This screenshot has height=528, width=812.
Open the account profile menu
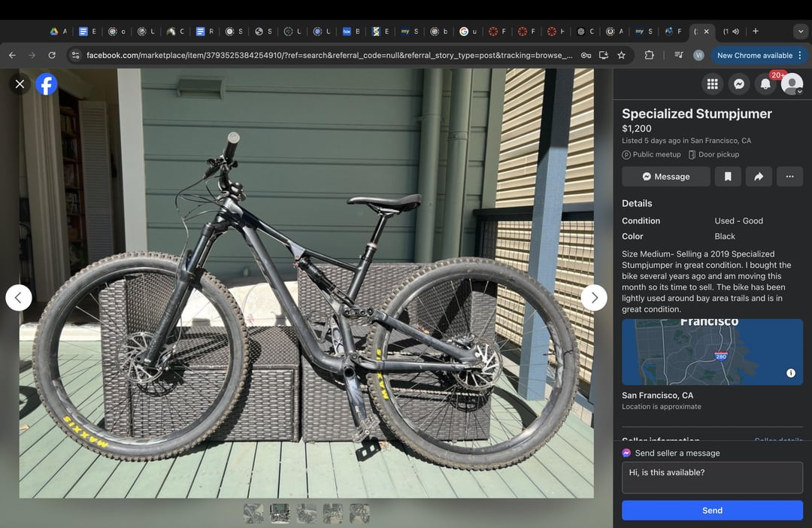(792, 84)
